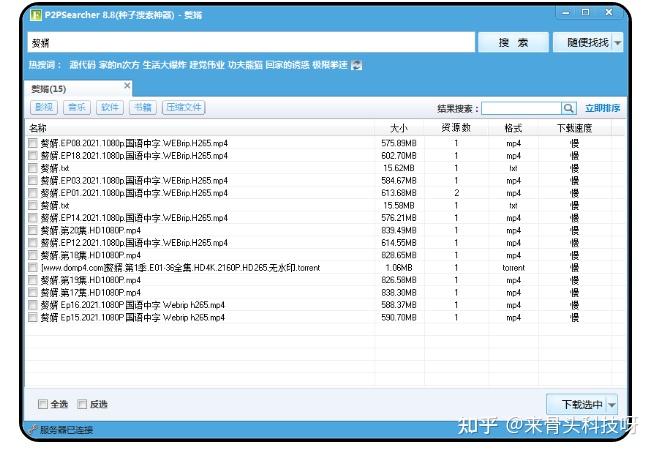655x454 pixels.
Task: Sort by the 资源数 column header
Action: tap(456, 128)
